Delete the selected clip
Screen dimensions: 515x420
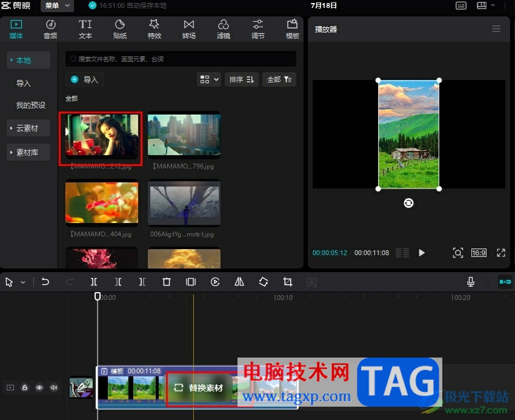click(x=167, y=282)
